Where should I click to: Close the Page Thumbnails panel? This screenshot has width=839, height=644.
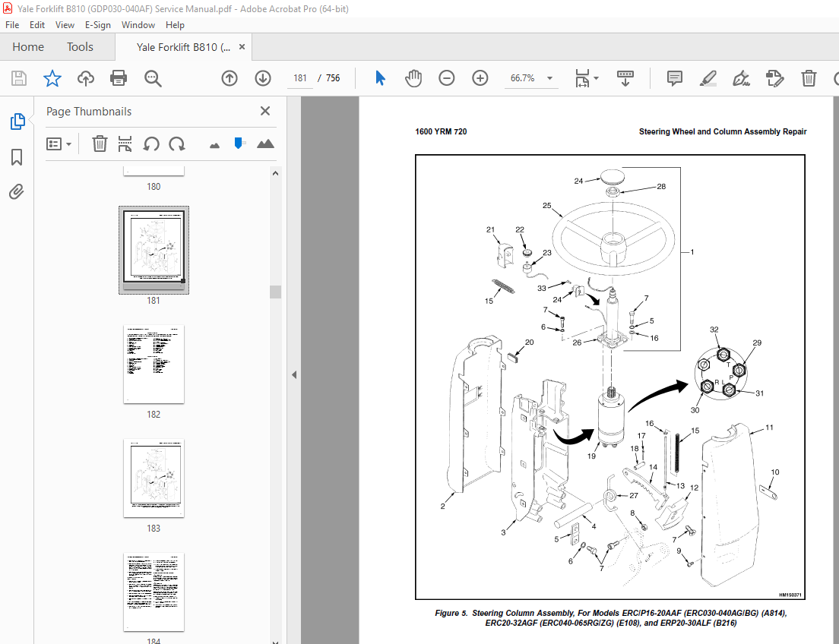265,111
